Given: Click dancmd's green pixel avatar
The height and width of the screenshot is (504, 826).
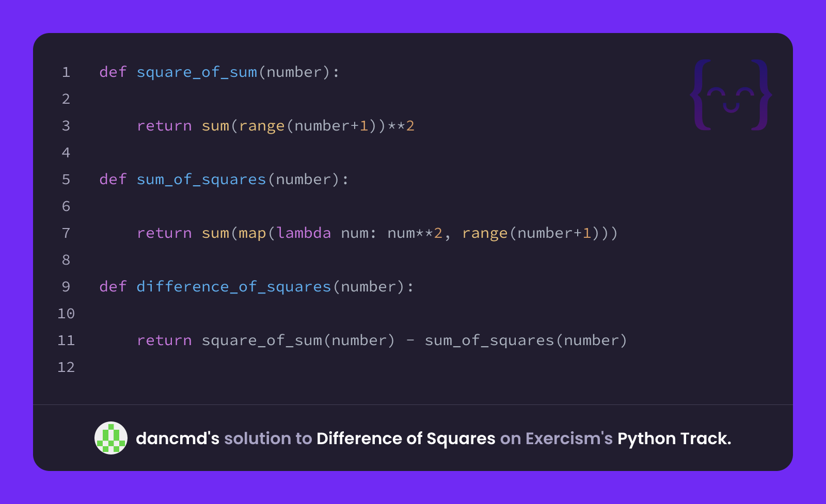Looking at the screenshot, I should click(111, 438).
